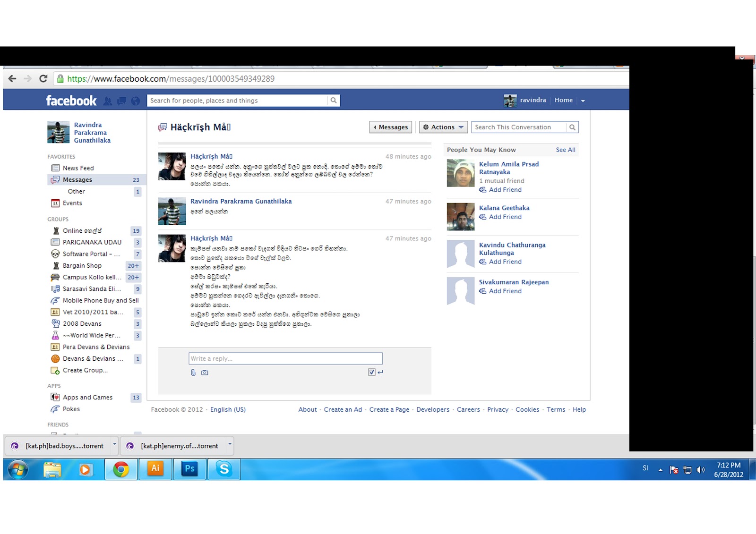Open the friend requests icon in Facebook header
Viewport: 756px width, 534px height.
tap(108, 101)
